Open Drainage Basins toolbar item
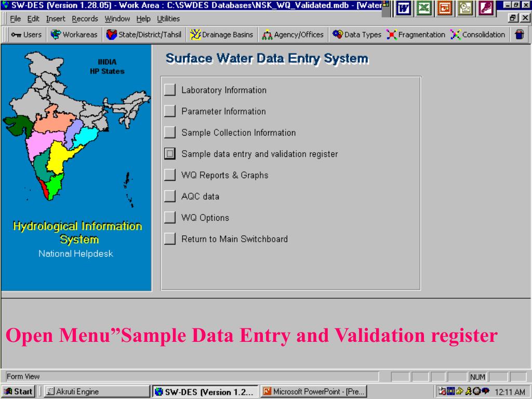This screenshot has width=532, height=399. point(221,35)
